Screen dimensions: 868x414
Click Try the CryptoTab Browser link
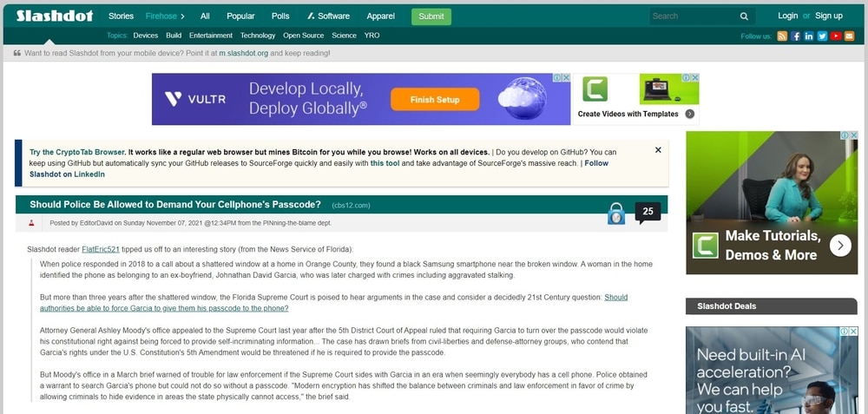[77, 152]
